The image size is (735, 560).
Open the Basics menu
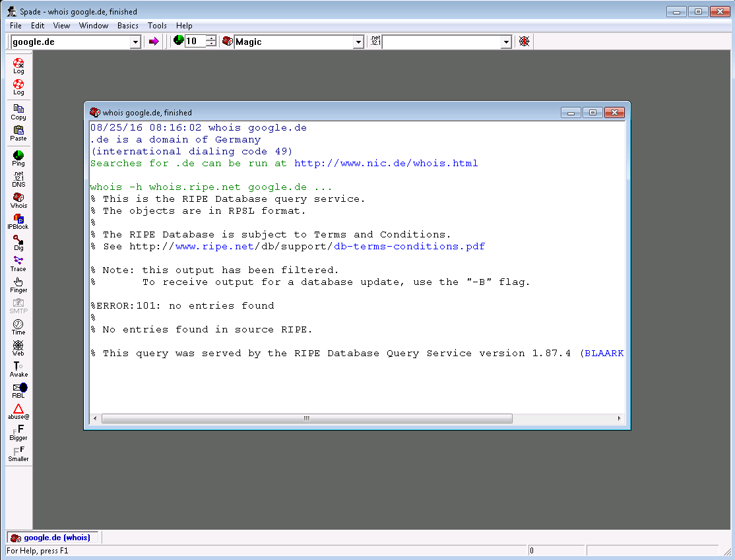tap(128, 26)
